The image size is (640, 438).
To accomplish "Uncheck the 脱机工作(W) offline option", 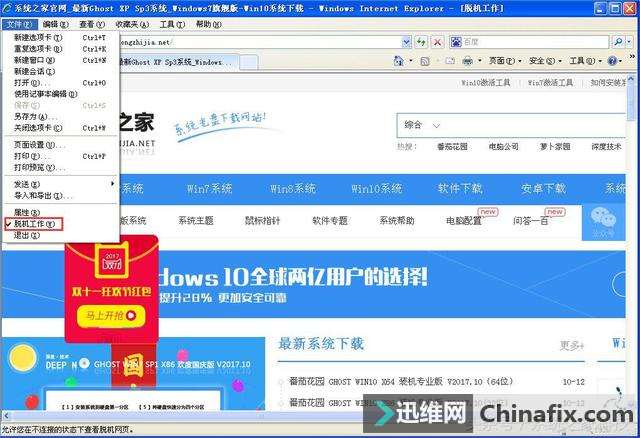I will (x=33, y=224).
